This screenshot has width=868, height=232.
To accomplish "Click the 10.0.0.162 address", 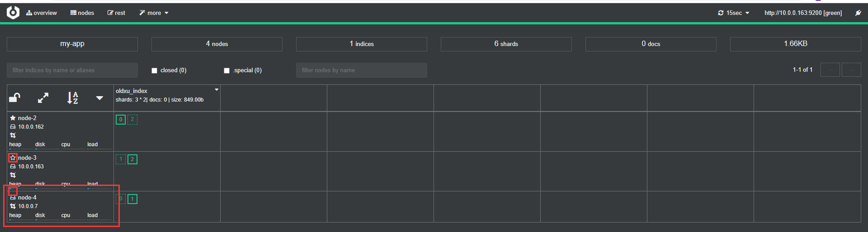I will (31, 127).
